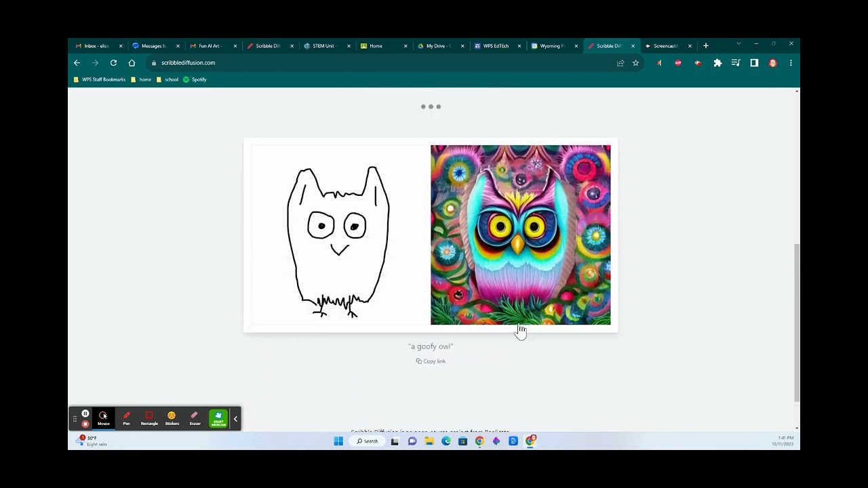Open the Windows Start menu

tap(338, 441)
